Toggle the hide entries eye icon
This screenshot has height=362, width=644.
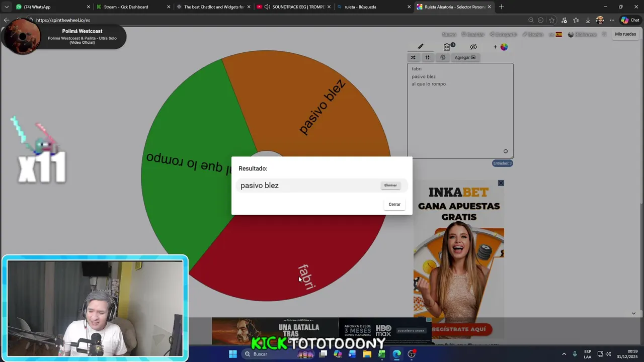click(473, 47)
